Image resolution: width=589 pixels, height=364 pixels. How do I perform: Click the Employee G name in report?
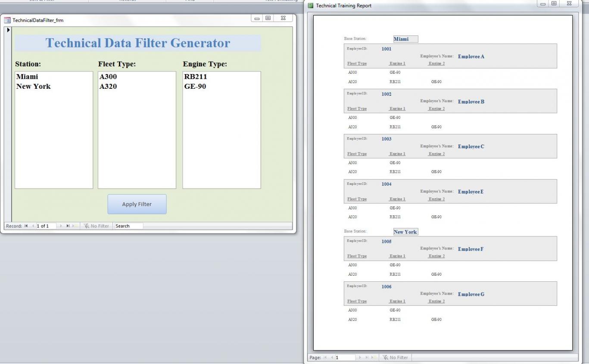[x=471, y=294]
